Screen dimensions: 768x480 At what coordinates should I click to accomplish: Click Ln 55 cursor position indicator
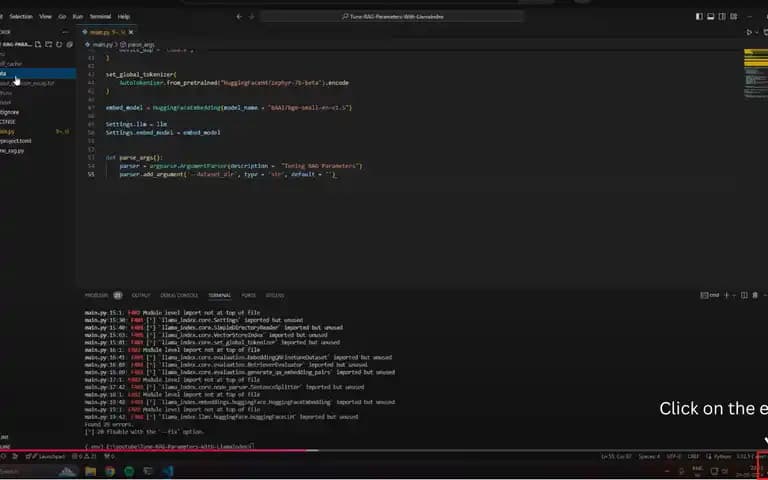point(616,456)
